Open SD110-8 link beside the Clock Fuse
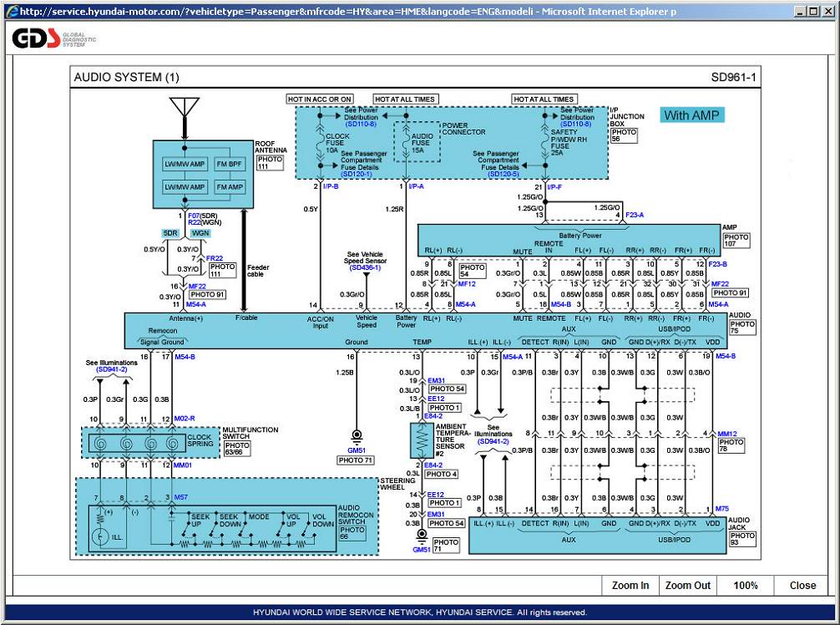The image size is (840, 625). (361, 124)
